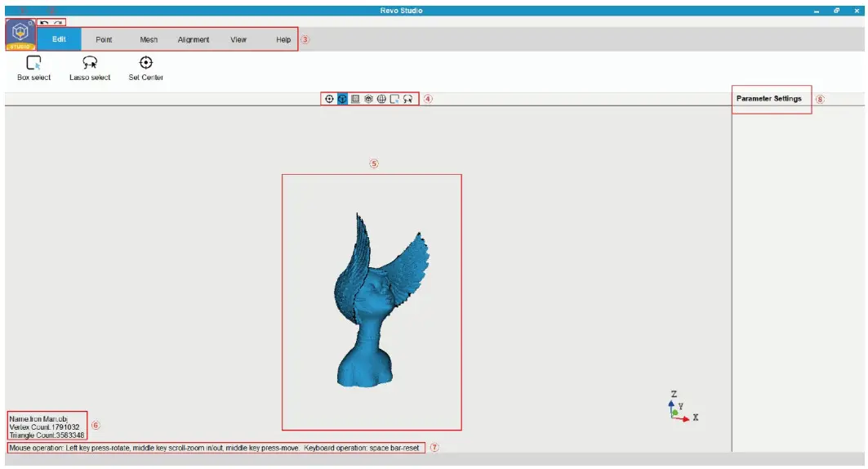Click the wireframe cube icon in viewport toolbar

[x=369, y=99]
